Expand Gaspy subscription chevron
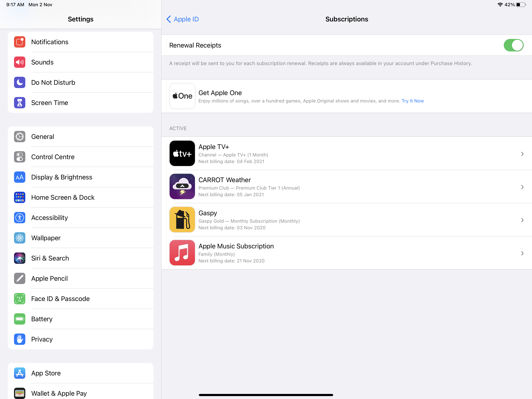Viewport: 532px width, 399px height. pos(522,220)
